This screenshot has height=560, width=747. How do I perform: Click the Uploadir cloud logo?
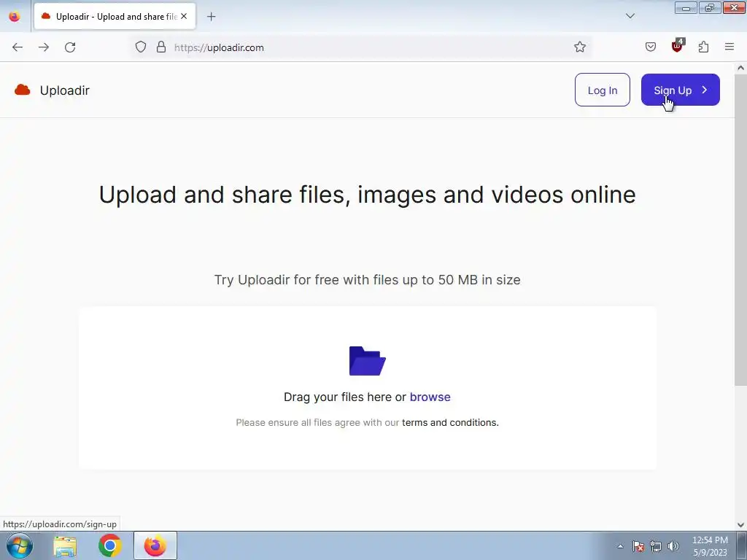(23, 90)
